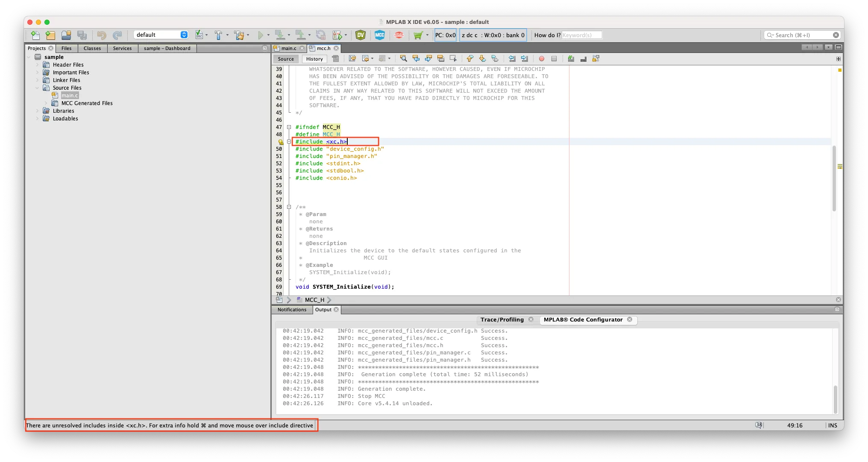Expand the Header Files folder

click(37, 65)
